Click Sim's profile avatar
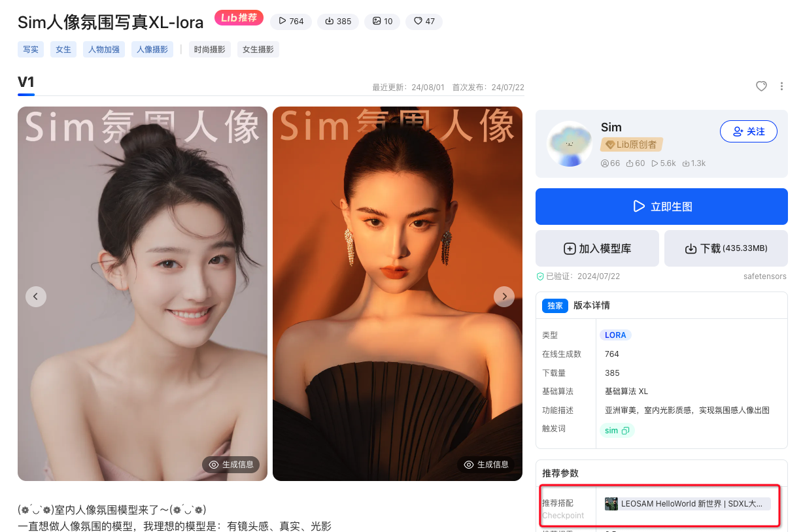Image resolution: width=803 pixels, height=532 pixels. [569, 144]
